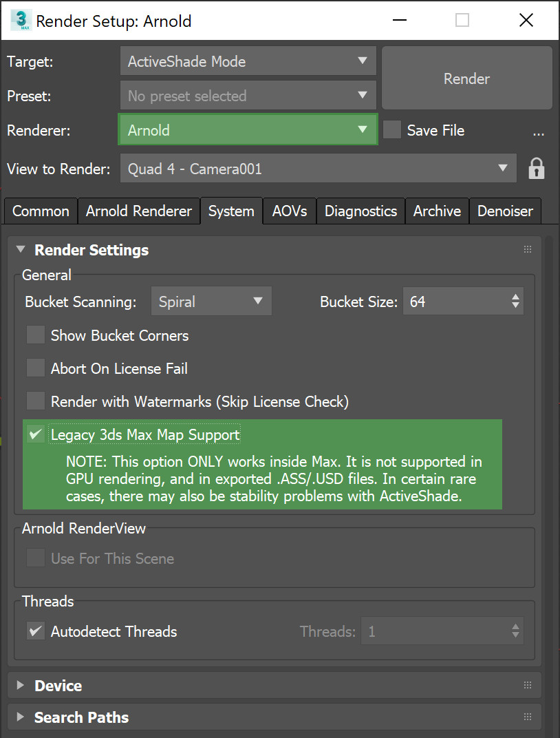Click the Search Paths rollout grip handle
The height and width of the screenshot is (738, 560).
[x=528, y=717]
